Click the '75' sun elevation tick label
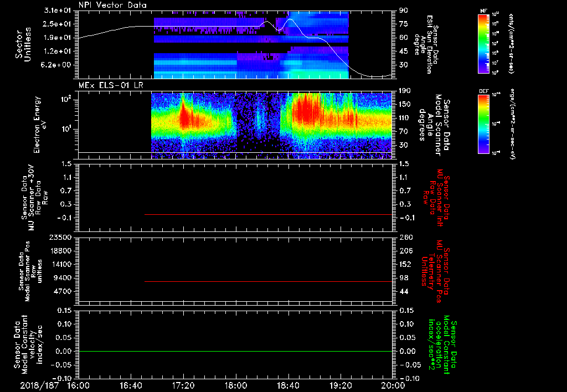This screenshot has width=567, height=392. 404,24
